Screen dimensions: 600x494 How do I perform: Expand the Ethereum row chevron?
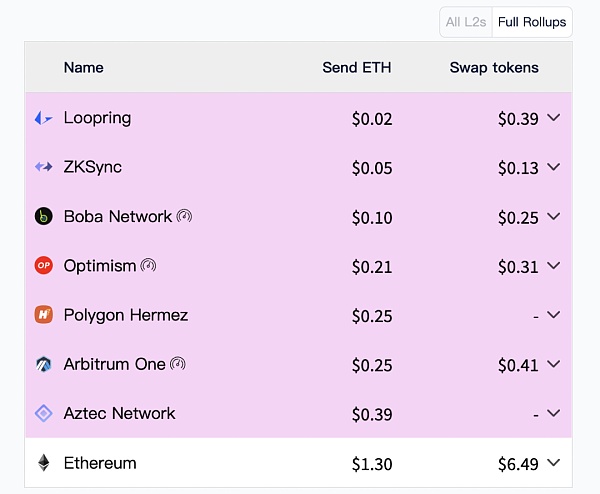554,463
